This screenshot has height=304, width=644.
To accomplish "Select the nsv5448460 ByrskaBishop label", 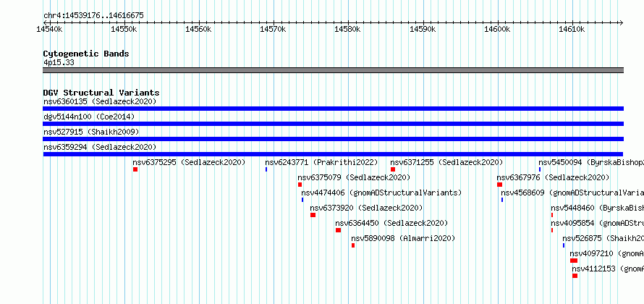I will pos(597,208).
